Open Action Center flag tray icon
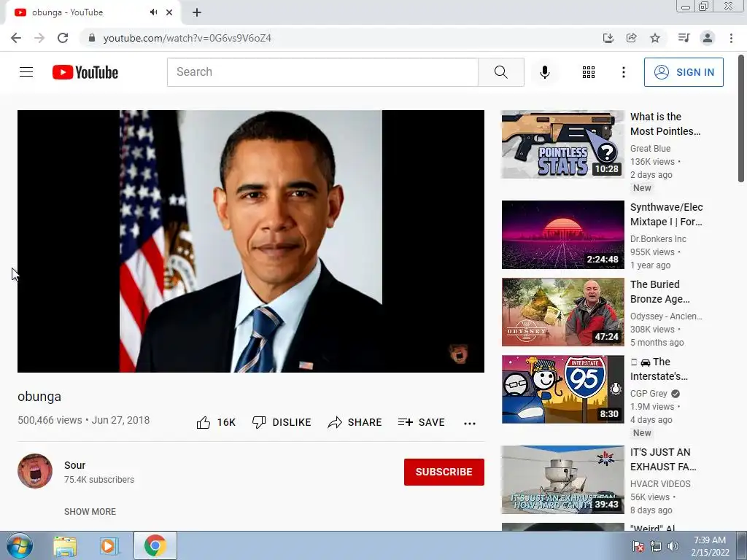The width and height of the screenshot is (747, 560). pos(638,547)
